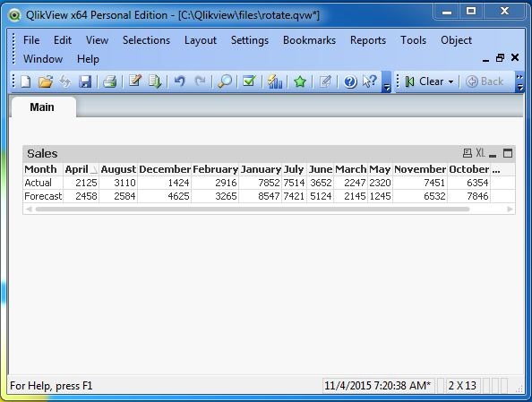This screenshot has height=402, width=532.
Task: Click the cell value 7852
Action: [269, 183]
